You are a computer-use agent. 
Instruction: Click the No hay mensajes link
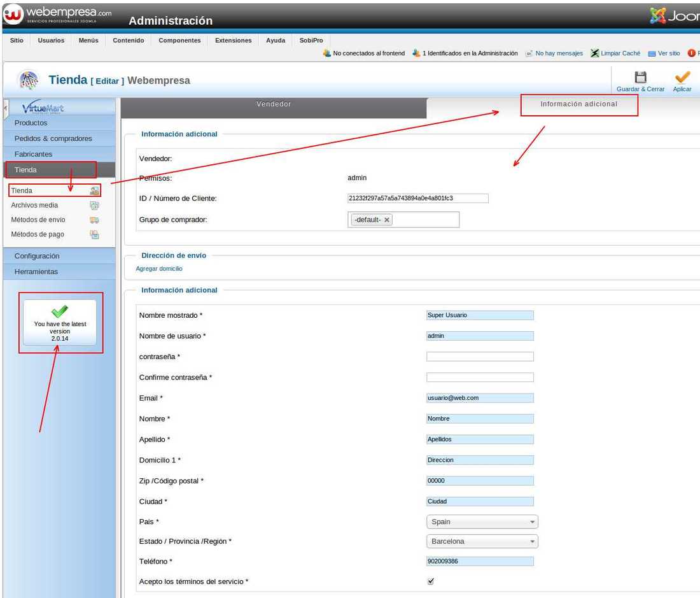pyautogui.click(x=559, y=53)
